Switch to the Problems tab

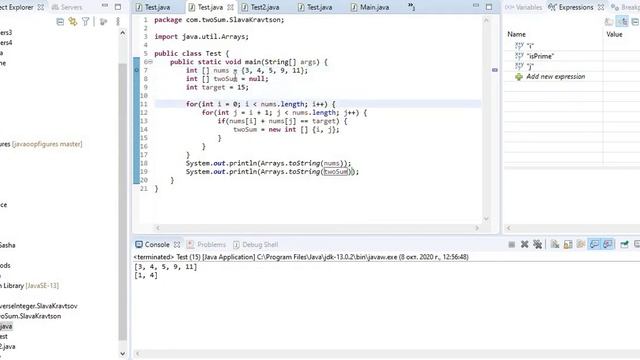pyautogui.click(x=207, y=245)
